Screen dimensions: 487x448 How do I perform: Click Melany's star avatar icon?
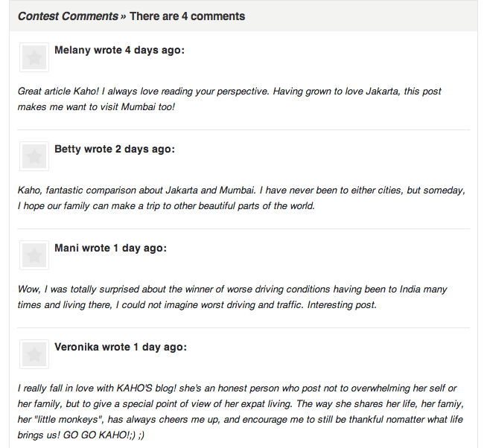34,57
